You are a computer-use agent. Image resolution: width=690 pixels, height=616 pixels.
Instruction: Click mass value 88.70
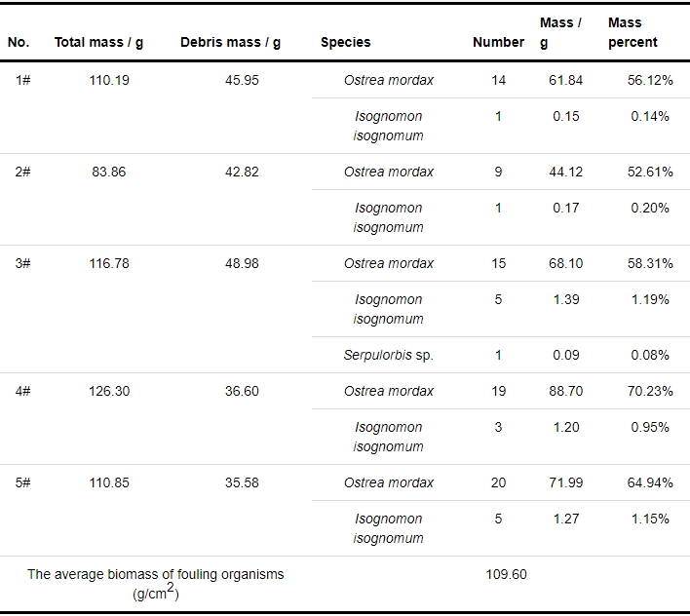coord(566,391)
